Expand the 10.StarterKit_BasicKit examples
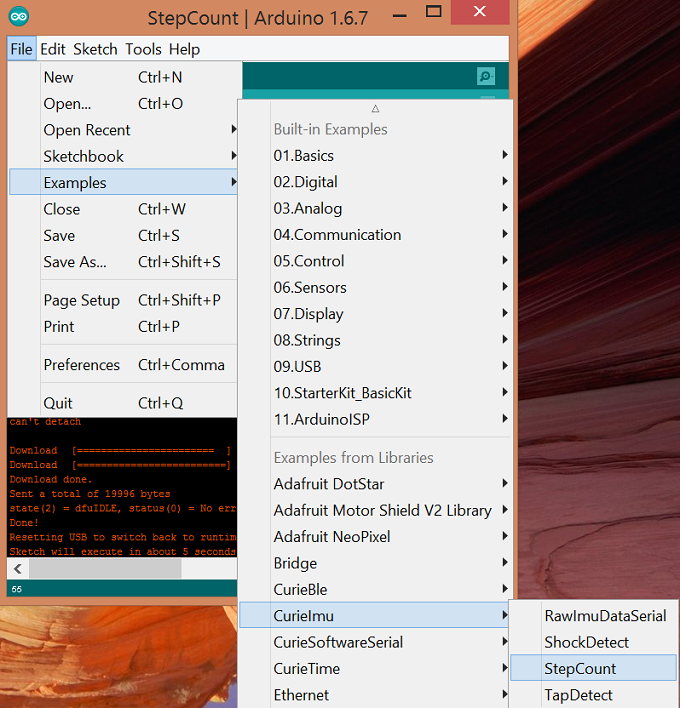Screen dimensions: 680x708 376,393
